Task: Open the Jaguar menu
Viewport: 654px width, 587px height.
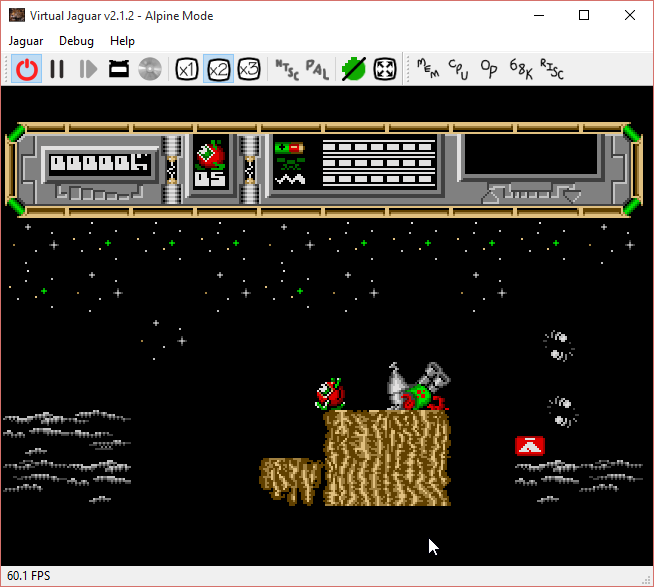Action: coord(26,41)
